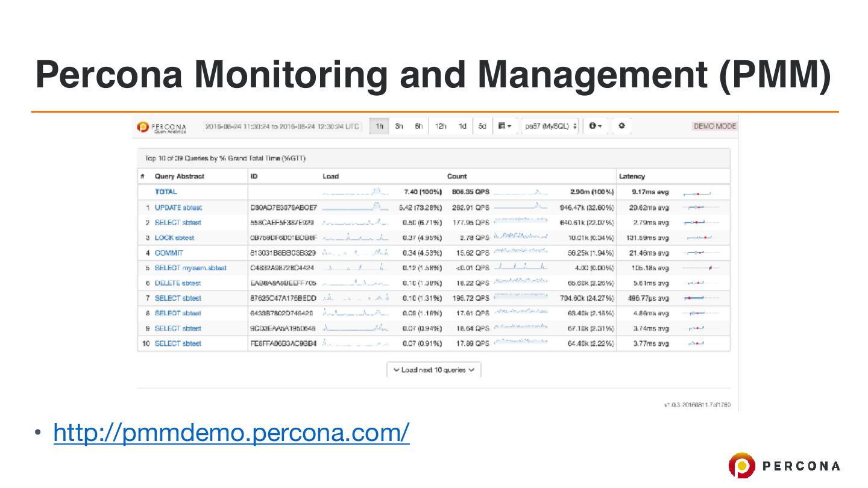Switch to the 3h time range
The height and width of the screenshot is (488, 868).
pos(399,126)
